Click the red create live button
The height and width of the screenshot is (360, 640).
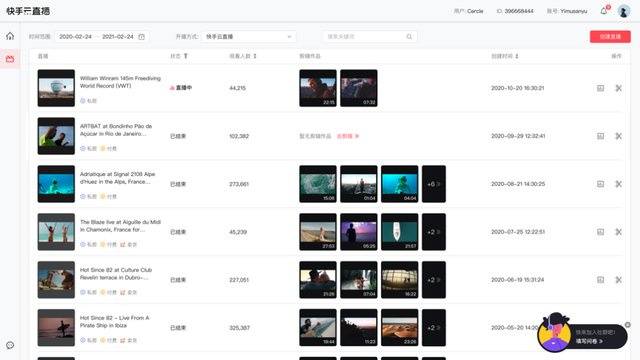point(610,37)
